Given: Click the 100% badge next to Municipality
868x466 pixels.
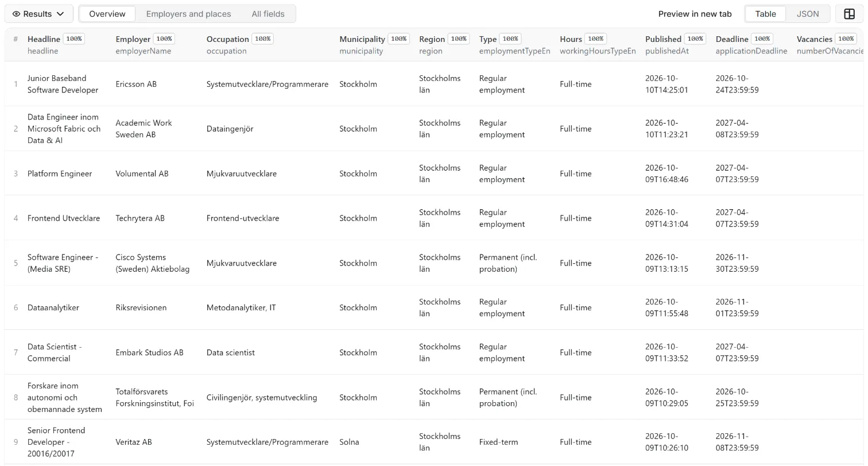Looking at the screenshot, I should tap(399, 39).
